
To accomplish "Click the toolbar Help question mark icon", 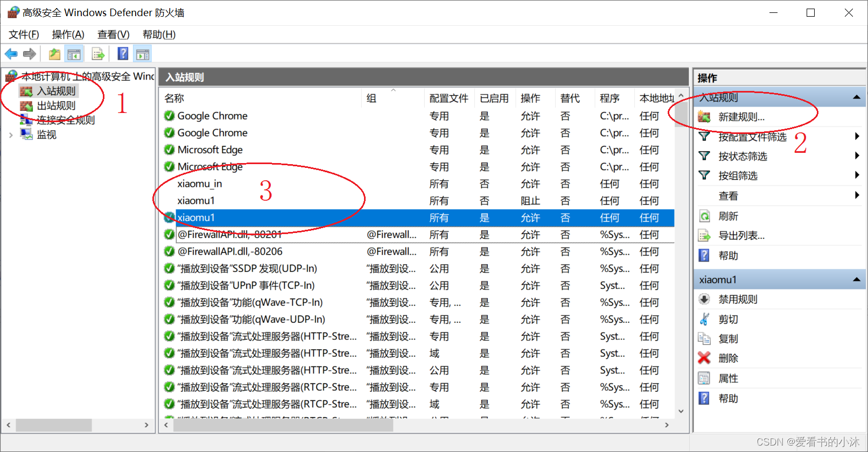I will 123,54.
